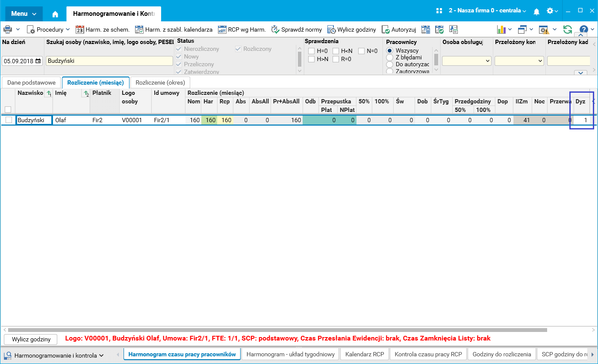Tick the H<N checkbox
This screenshot has height=364, width=598.
click(x=336, y=51)
